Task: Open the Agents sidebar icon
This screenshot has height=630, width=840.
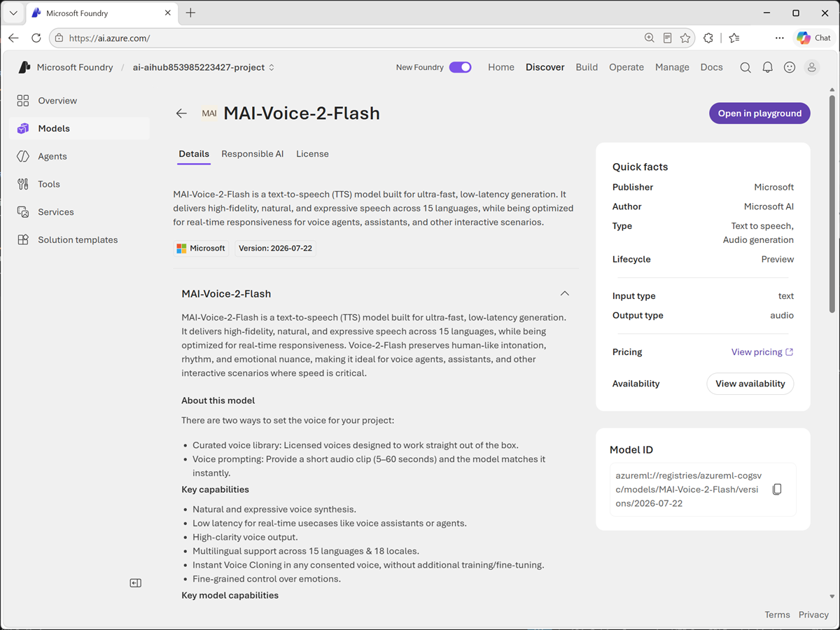Action: (x=23, y=156)
